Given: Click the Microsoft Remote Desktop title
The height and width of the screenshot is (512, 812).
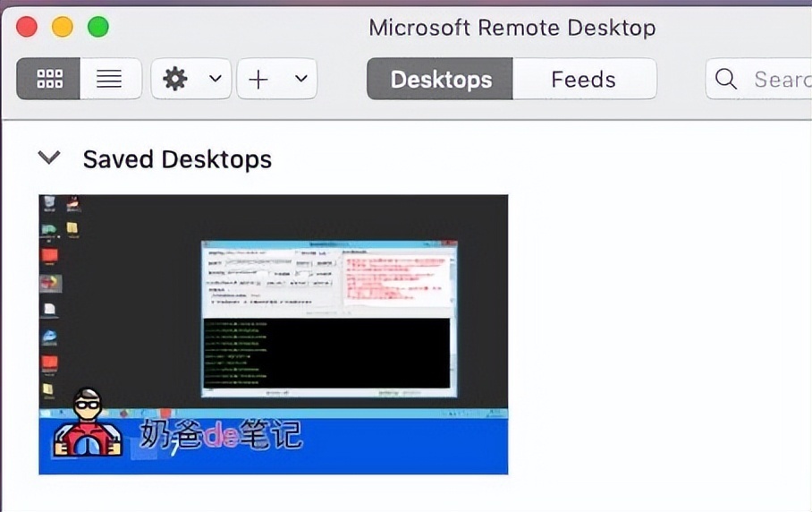Looking at the screenshot, I should (x=512, y=28).
